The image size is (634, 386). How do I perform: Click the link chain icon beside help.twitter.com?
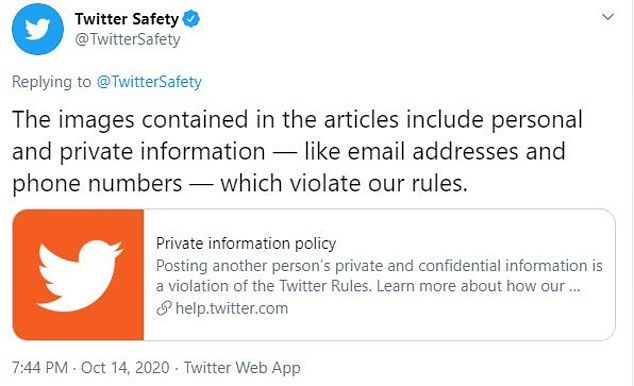click(164, 308)
